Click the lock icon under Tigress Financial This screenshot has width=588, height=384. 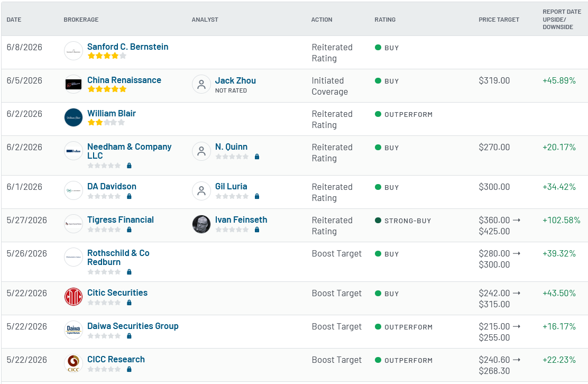tap(129, 230)
